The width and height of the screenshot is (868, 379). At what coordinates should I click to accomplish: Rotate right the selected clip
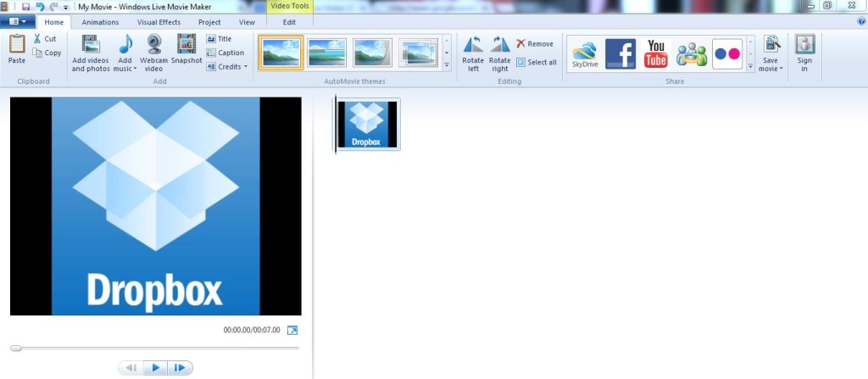[500, 53]
